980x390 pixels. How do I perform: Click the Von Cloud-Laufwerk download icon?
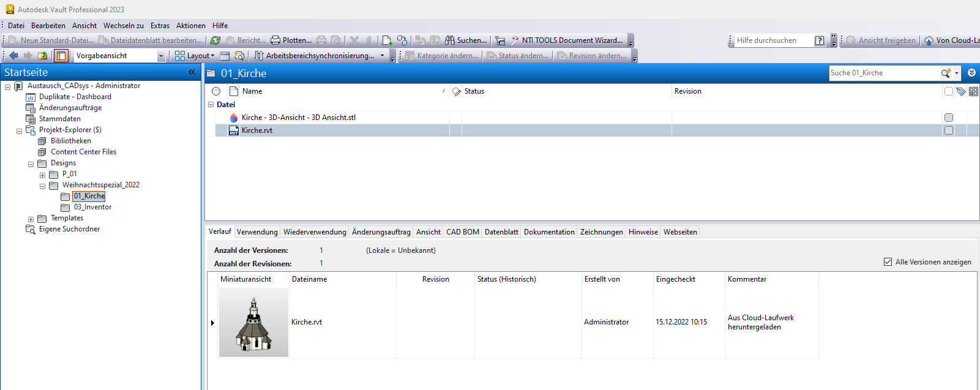(x=929, y=40)
